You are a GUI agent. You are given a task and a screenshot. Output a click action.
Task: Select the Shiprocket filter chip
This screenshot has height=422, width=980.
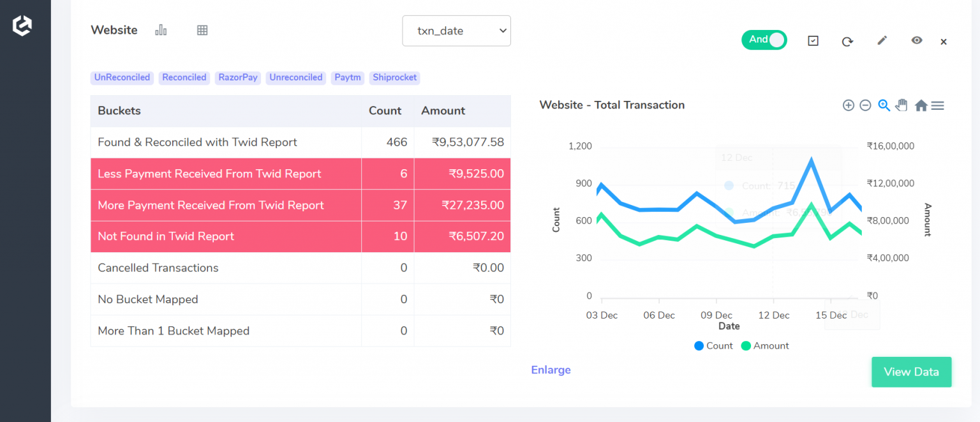pos(394,77)
